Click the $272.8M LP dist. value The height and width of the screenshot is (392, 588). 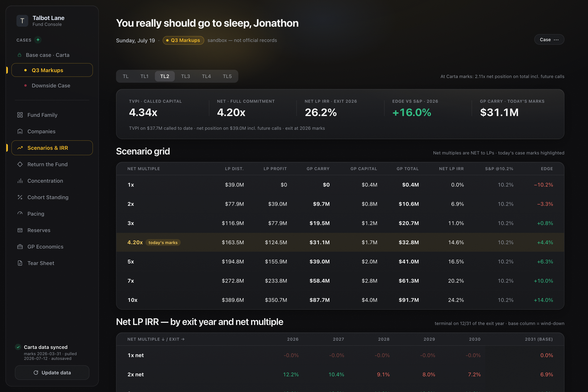233,281
